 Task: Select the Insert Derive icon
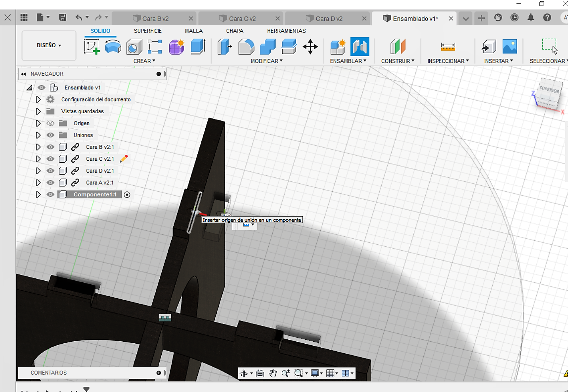489,47
